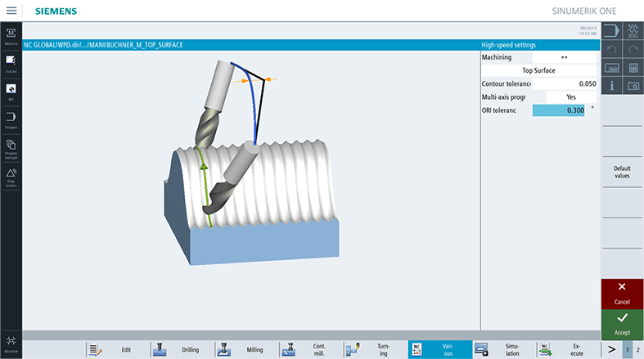
Task: Select the Top Surface machining field
Action: tap(539, 70)
